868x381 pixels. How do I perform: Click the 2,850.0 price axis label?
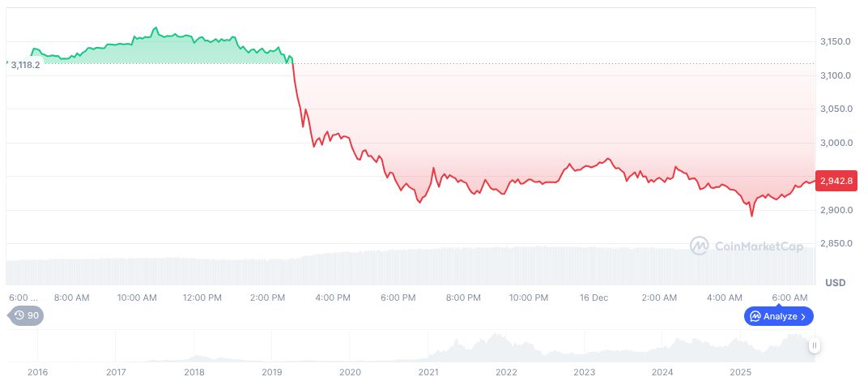pyautogui.click(x=835, y=243)
